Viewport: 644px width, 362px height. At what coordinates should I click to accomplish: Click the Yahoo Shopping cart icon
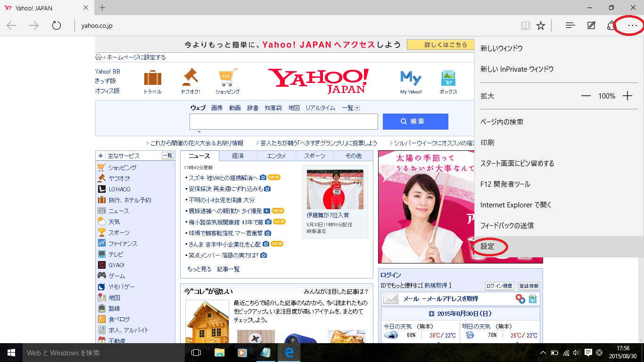coord(228,78)
